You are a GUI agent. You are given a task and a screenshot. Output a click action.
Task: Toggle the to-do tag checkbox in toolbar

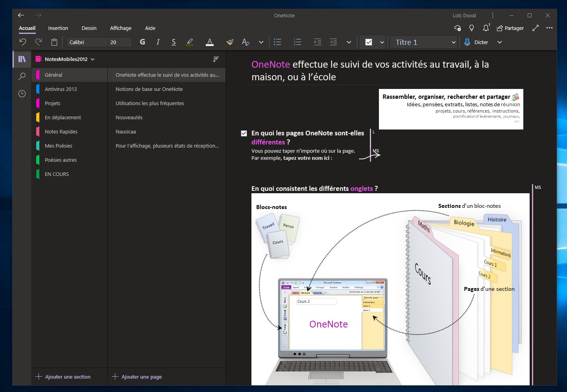click(369, 42)
